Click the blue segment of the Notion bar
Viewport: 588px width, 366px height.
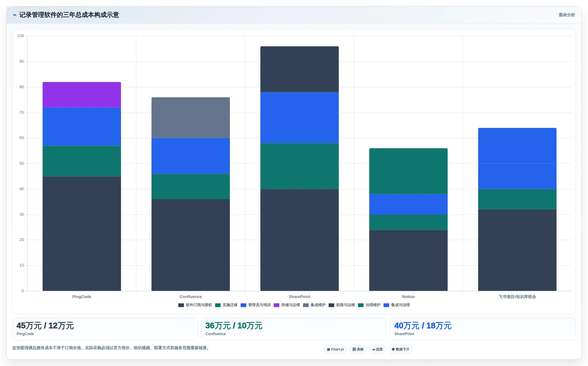408,204
